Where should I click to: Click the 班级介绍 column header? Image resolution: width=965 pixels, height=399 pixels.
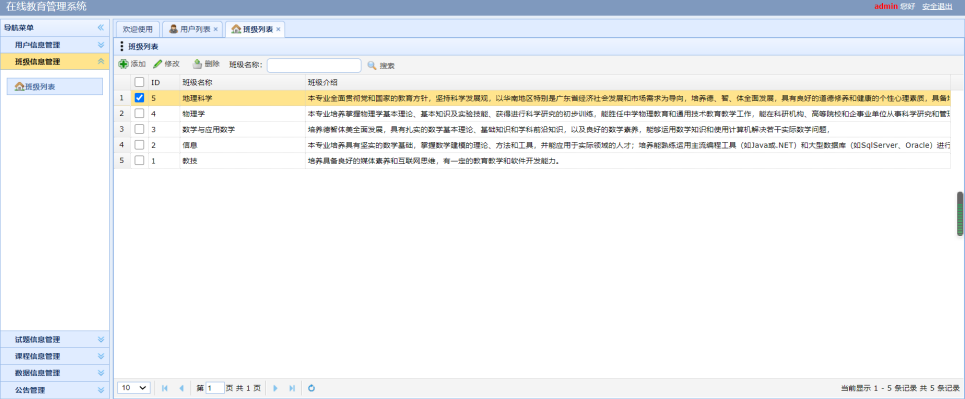click(x=628, y=83)
